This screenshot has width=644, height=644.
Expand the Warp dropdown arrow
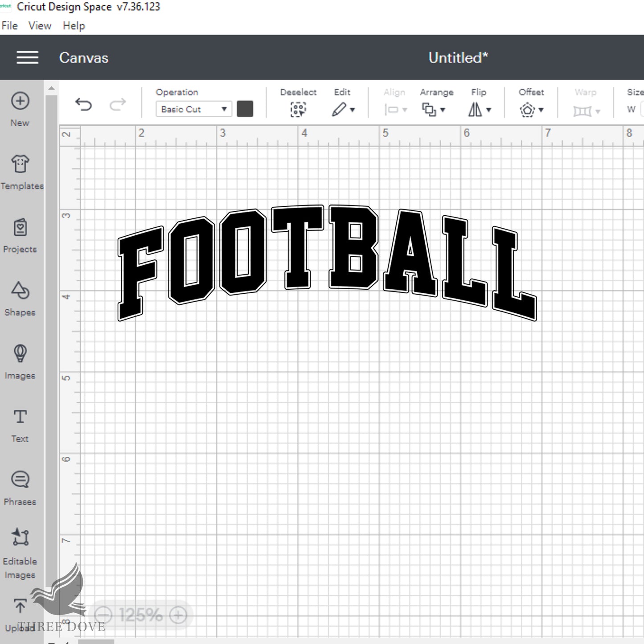pyautogui.click(x=598, y=111)
